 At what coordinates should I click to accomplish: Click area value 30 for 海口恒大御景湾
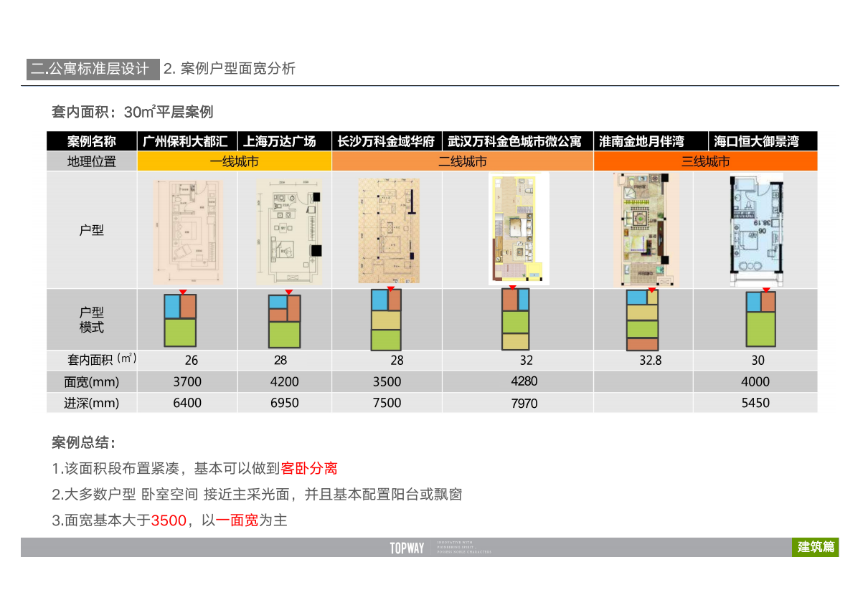click(758, 360)
